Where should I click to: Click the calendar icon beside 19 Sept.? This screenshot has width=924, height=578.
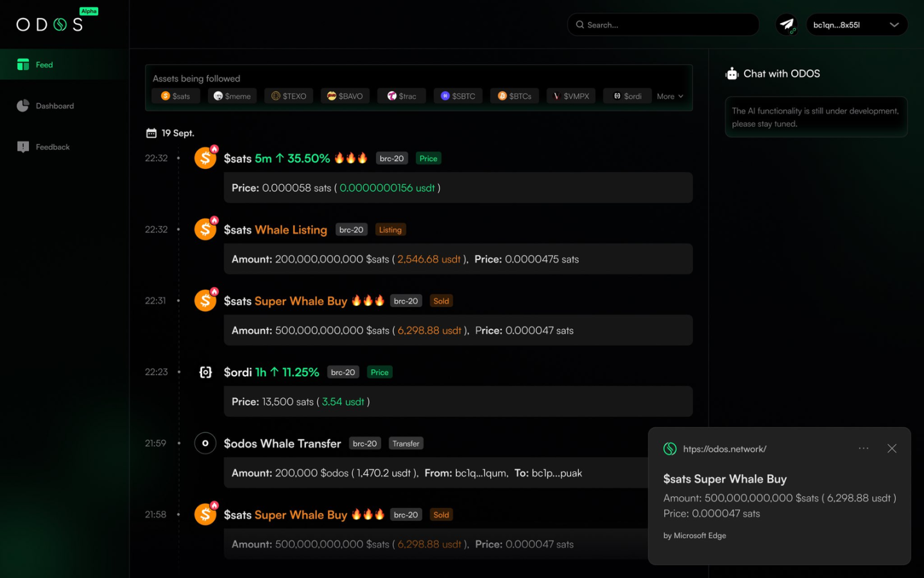coord(151,133)
